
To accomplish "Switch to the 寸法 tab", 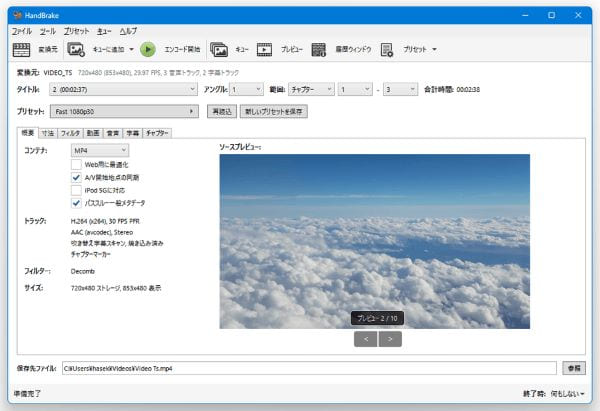I will tap(48, 133).
